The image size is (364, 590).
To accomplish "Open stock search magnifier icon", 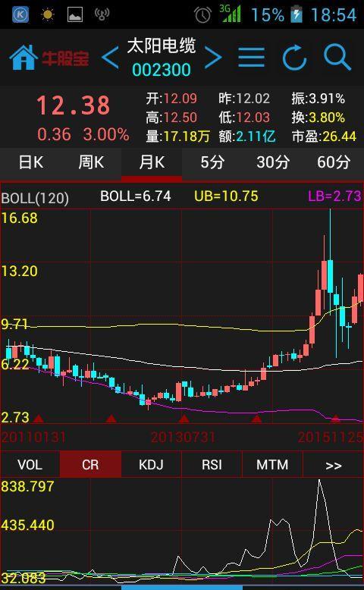I will coord(337,57).
